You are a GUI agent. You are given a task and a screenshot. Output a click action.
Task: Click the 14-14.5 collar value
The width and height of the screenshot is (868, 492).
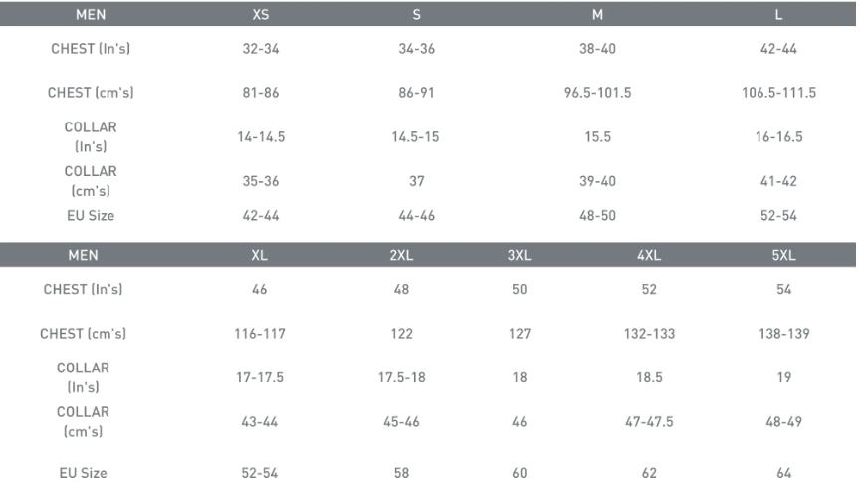(261, 136)
